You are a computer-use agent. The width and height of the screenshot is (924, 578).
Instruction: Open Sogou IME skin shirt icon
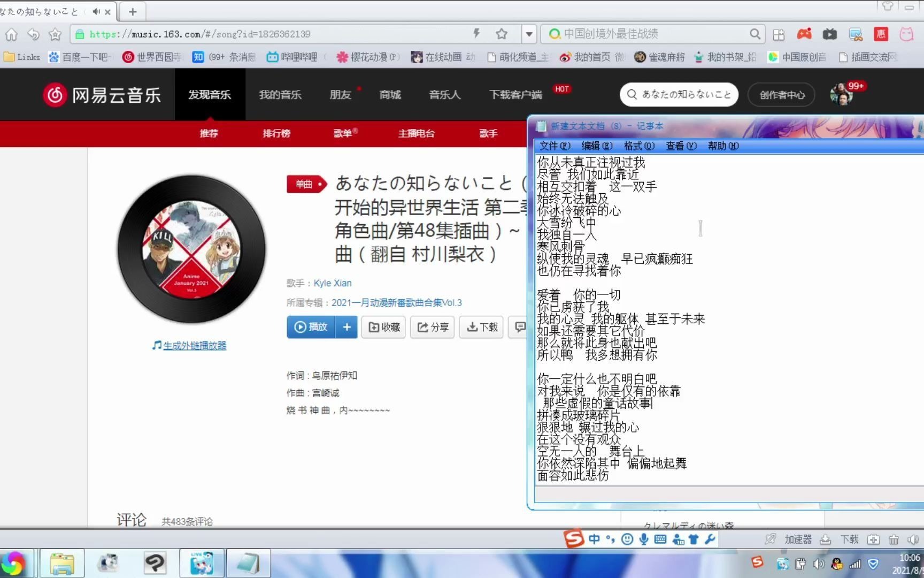click(694, 539)
